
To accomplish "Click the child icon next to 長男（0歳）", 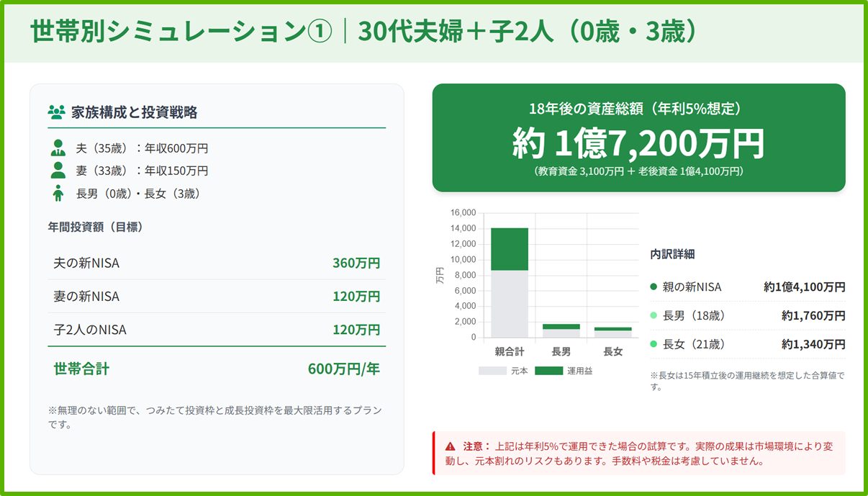I will pyautogui.click(x=58, y=194).
